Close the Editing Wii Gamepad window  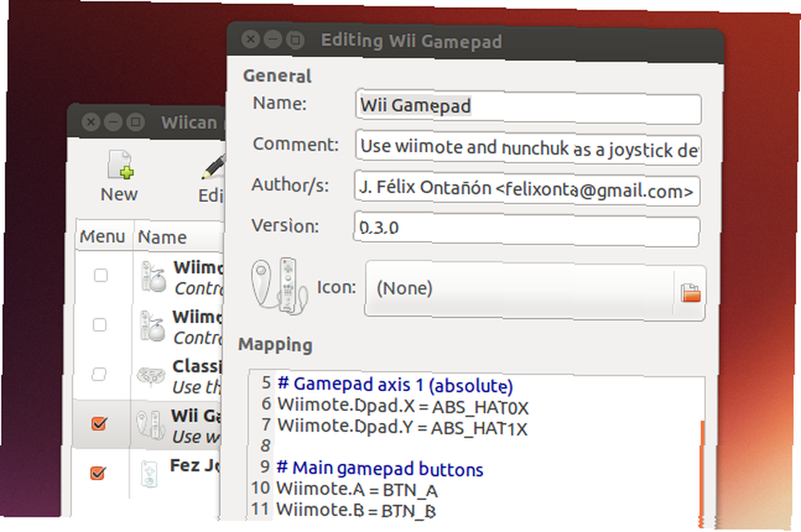click(250, 38)
